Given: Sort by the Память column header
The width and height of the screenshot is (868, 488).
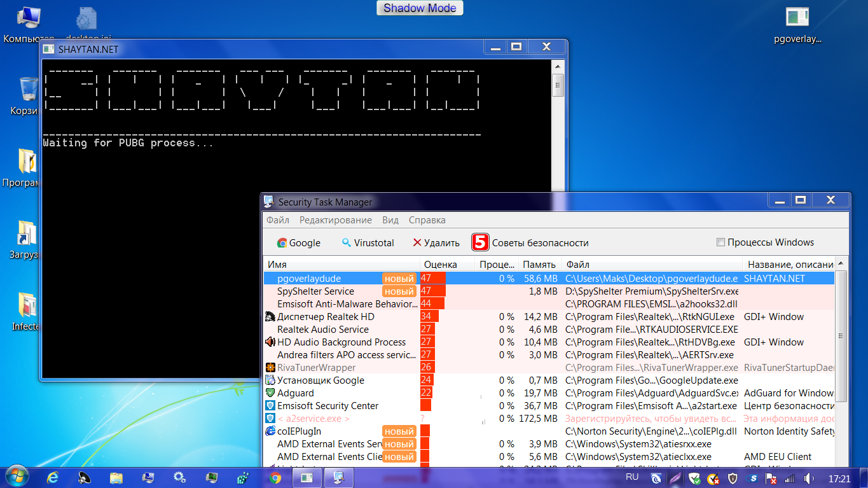Looking at the screenshot, I should coord(541,265).
